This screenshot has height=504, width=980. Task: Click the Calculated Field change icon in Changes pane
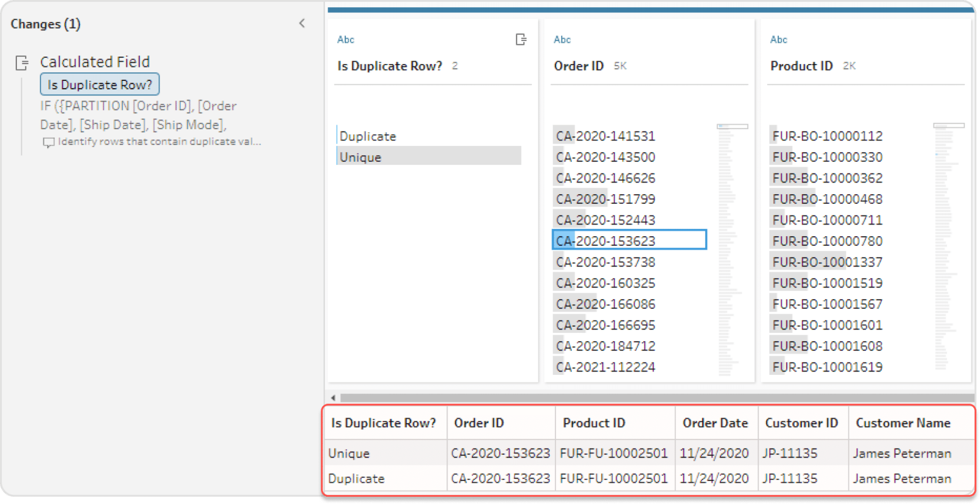pos(22,63)
